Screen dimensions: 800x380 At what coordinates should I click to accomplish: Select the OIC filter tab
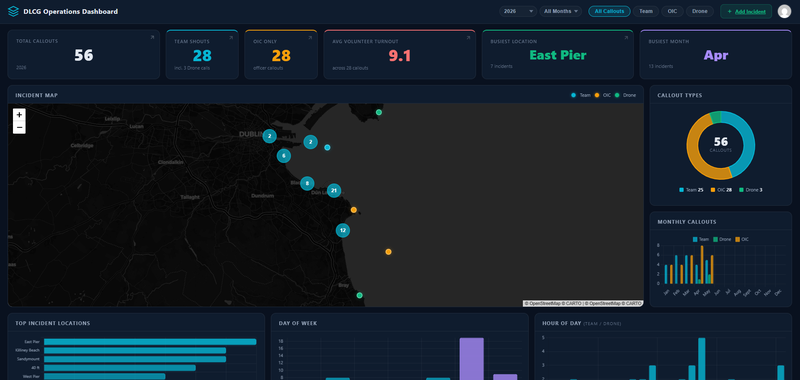[672, 11]
